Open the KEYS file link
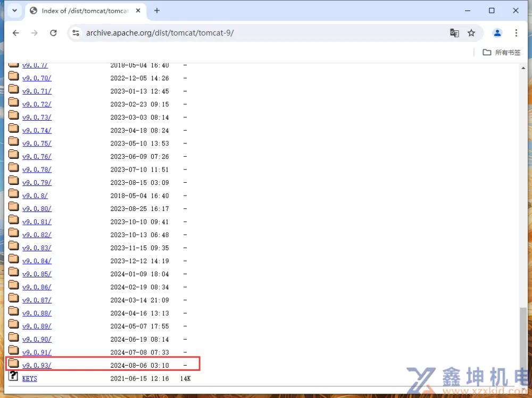Image resolution: width=532 pixels, height=398 pixels. coord(29,379)
